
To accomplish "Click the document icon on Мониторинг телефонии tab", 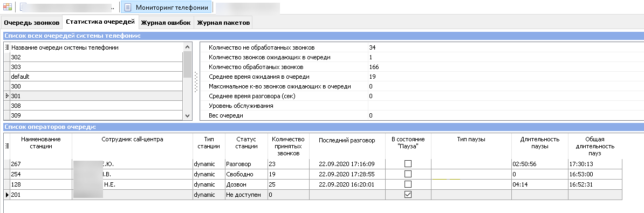I will [x=128, y=7].
